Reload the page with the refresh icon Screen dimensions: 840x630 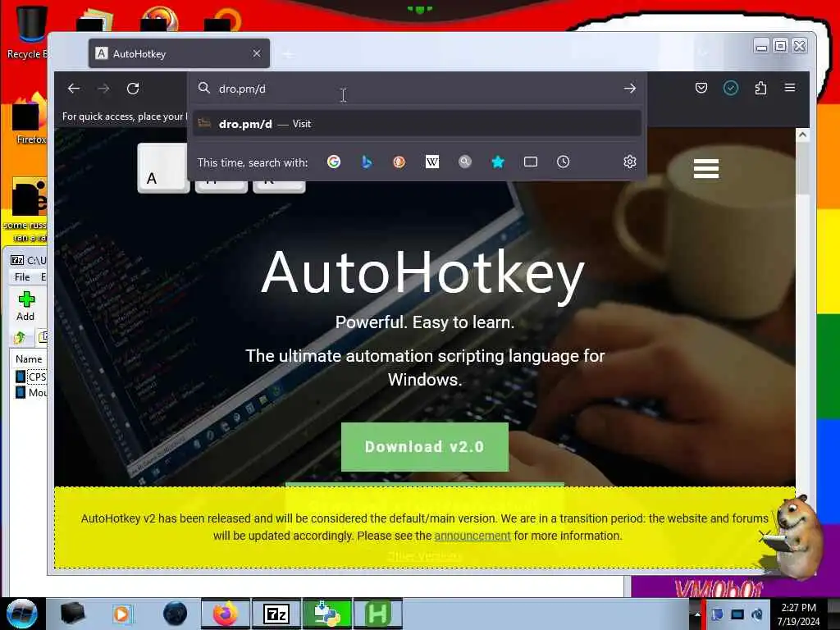point(133,89)
